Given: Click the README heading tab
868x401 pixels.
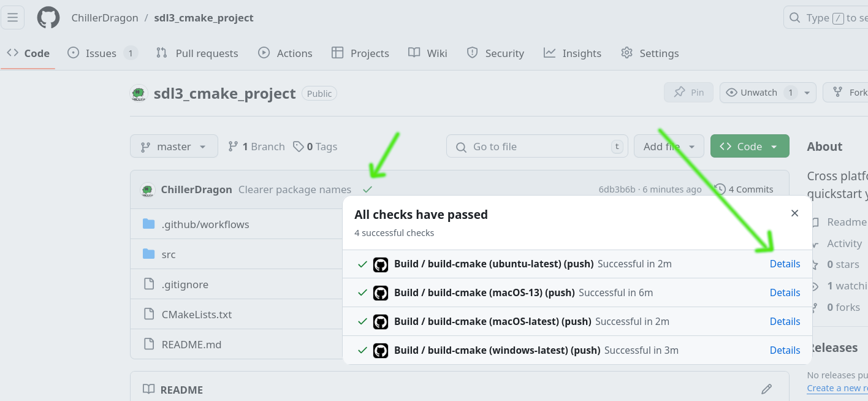Looking at the screenshot, I should tap(173, 389).
